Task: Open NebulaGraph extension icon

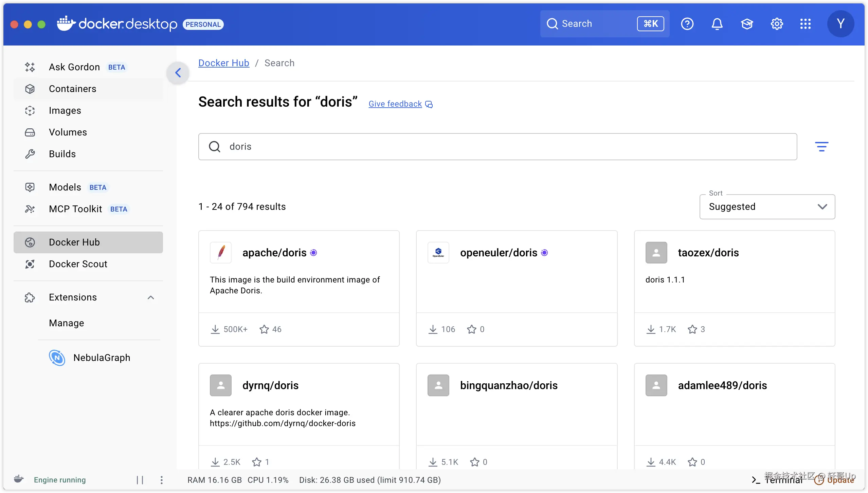Action: tap(57, 358)
